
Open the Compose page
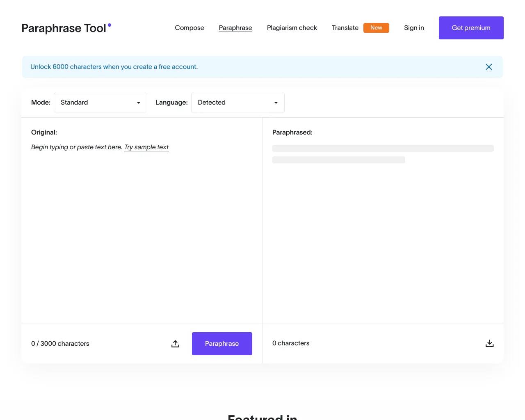pyautogui.click(x=189, y=28)
